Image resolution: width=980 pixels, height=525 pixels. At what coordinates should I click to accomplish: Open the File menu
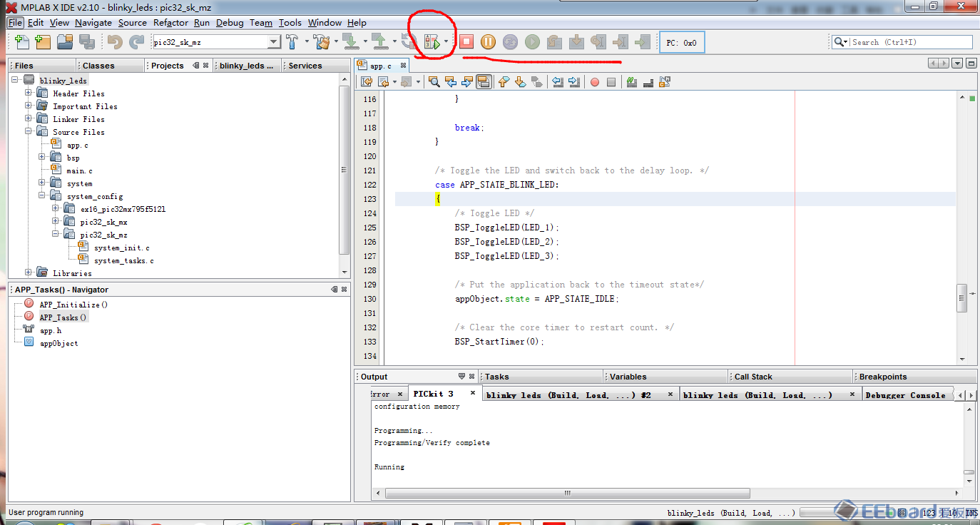16,23
